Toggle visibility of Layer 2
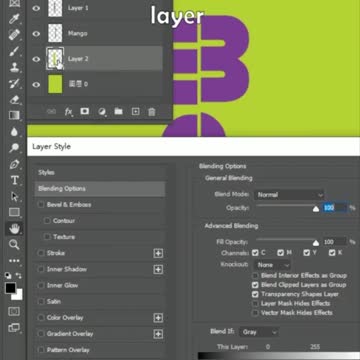Viewport: 360px width, 360px height. (x=36, y=59)
